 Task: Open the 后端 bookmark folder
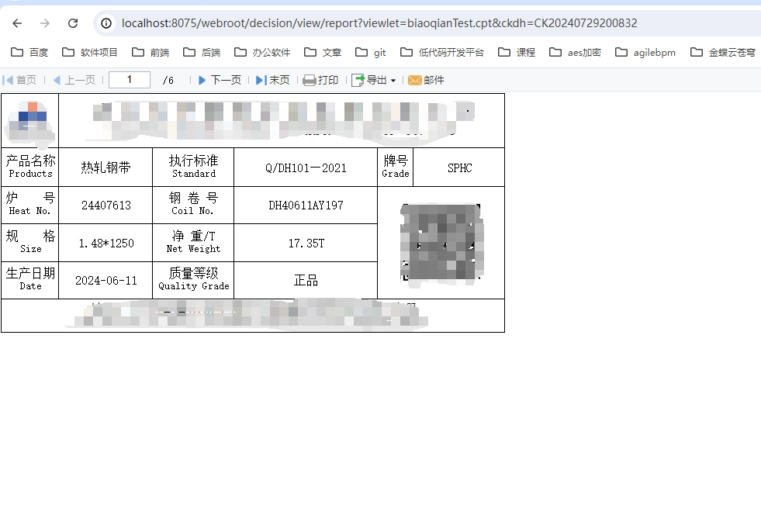click(x=202, y=53)
